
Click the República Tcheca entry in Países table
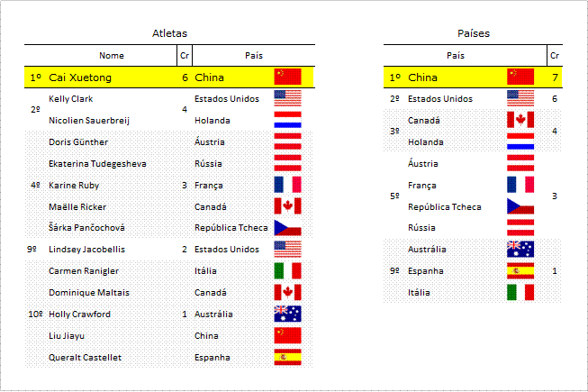click(444, 206)
